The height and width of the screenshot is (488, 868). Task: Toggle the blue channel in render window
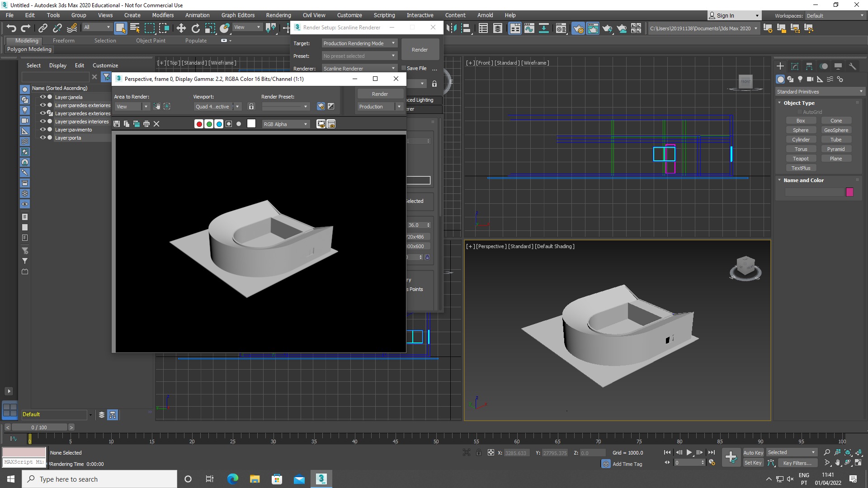[x=219, y=124]
